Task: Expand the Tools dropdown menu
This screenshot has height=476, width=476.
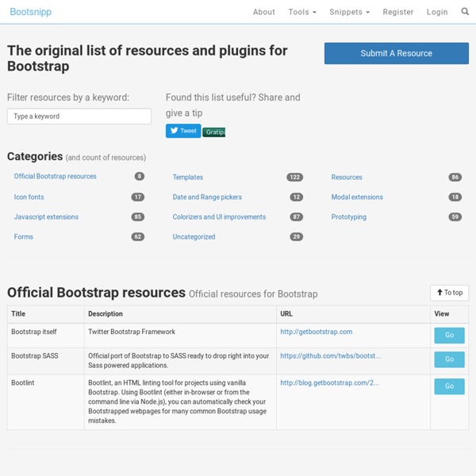Action: coord(302,12)
